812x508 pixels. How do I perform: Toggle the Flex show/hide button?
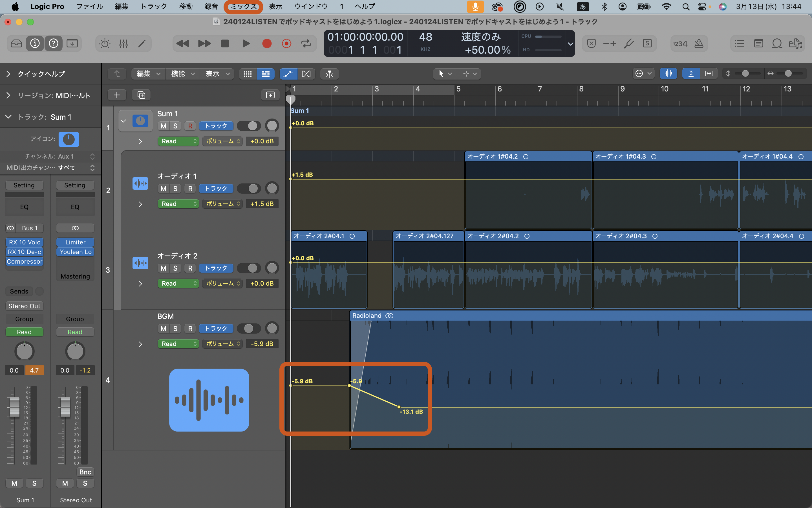[306, 74]
